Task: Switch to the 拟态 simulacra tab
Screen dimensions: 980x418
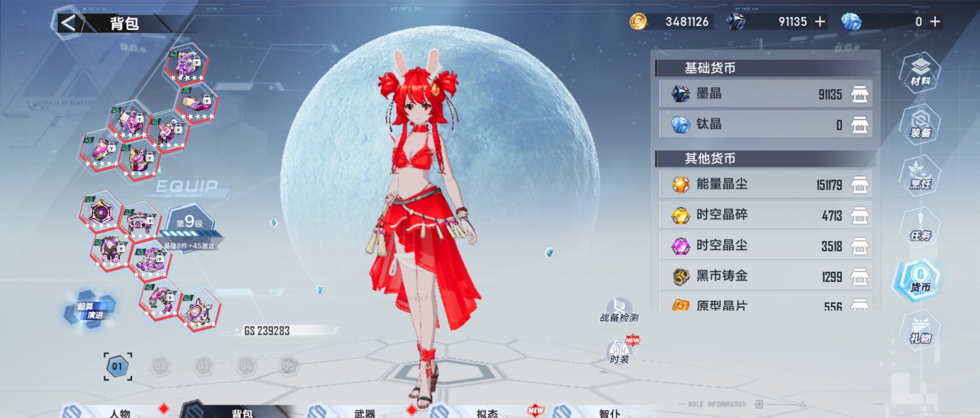Action: [487, 412]
